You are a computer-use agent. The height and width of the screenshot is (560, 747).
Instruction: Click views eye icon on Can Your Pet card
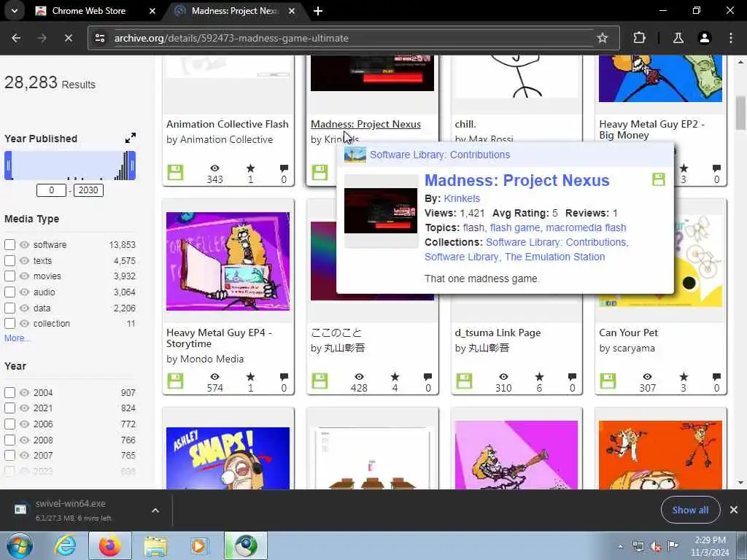pos(647,377)
